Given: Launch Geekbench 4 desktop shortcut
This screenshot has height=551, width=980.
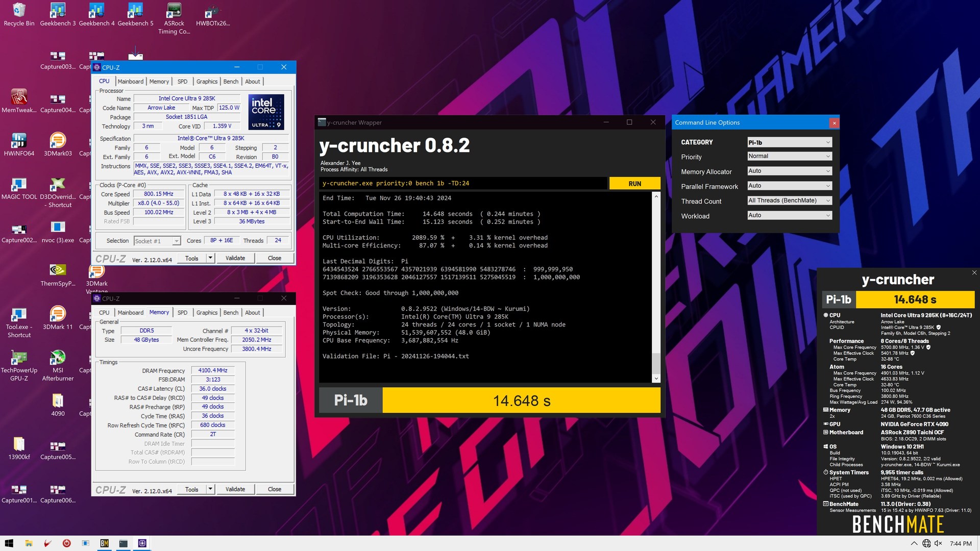Looking at the screenshot, I should 96,14.
